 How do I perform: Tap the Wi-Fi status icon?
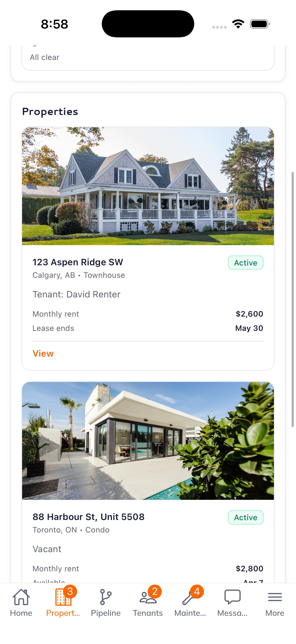pyautogui.click(x=238, y=24)
